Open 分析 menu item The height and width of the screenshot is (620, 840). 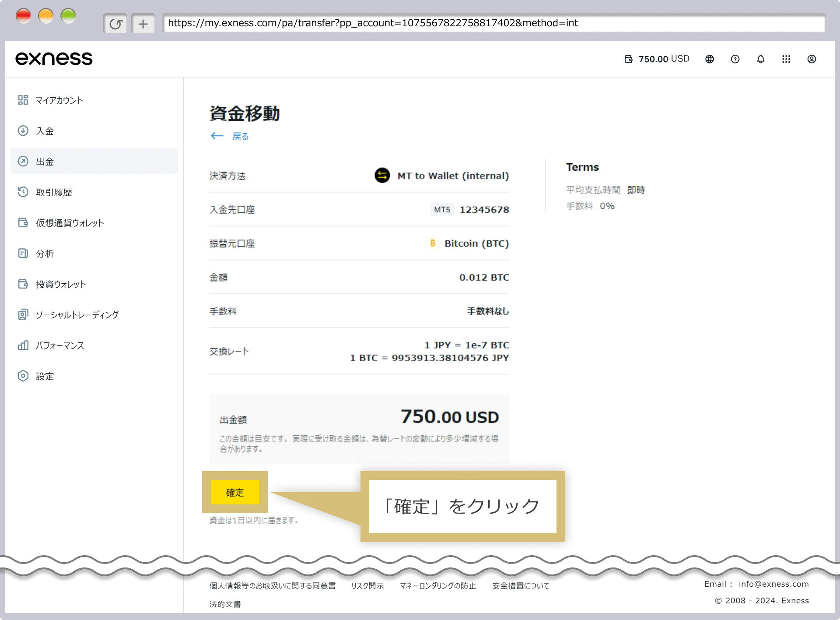[94, 253]
